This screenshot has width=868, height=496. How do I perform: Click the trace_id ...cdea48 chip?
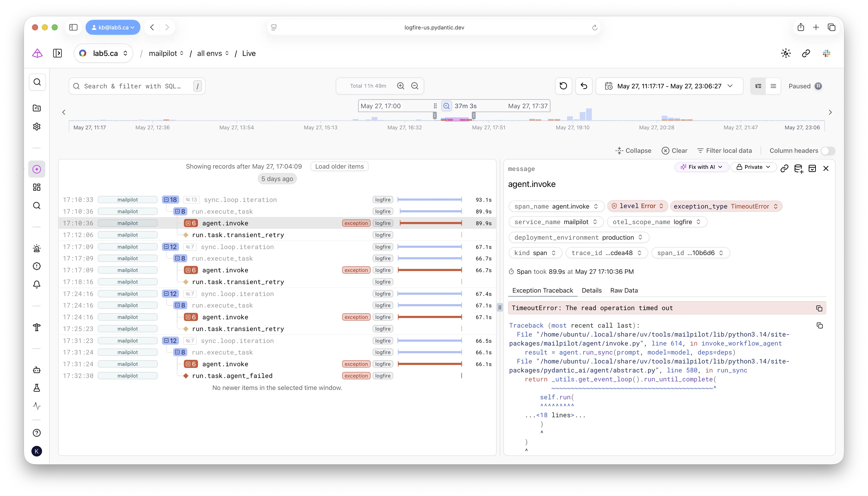click(x=607, y=253)
